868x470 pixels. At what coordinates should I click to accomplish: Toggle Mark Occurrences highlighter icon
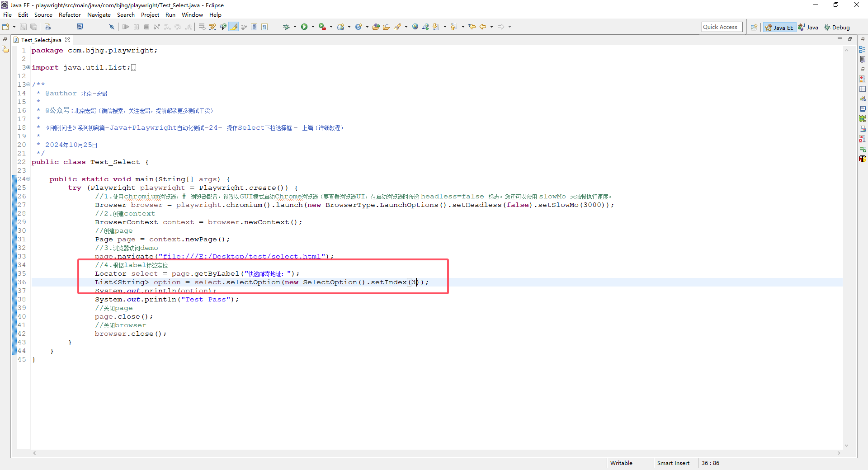click(234, 27)
